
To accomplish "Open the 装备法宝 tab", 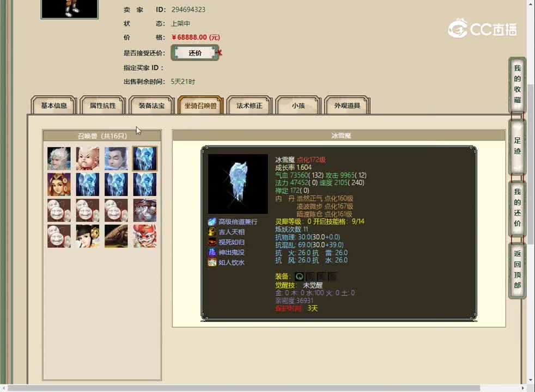I will 151,105.
